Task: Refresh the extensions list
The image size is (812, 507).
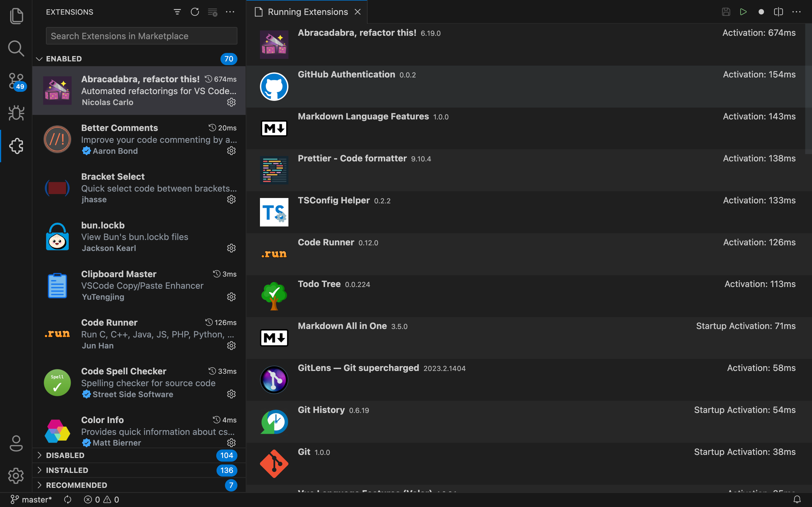Action: 195,12
